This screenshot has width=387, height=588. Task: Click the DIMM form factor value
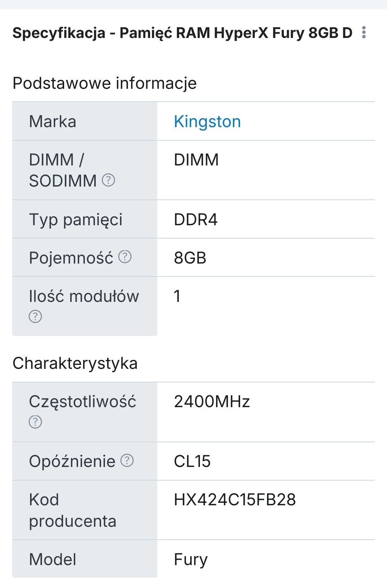coord(196,160)
